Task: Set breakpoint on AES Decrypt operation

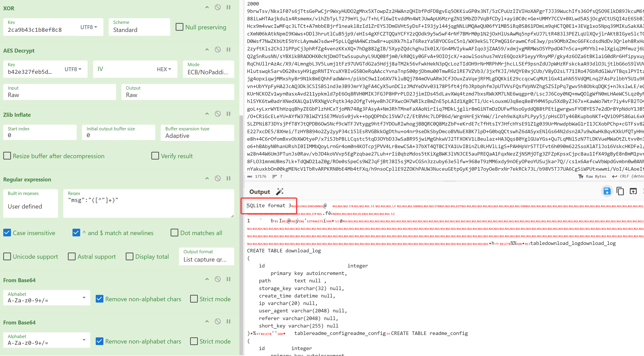Action: point(228,50)
